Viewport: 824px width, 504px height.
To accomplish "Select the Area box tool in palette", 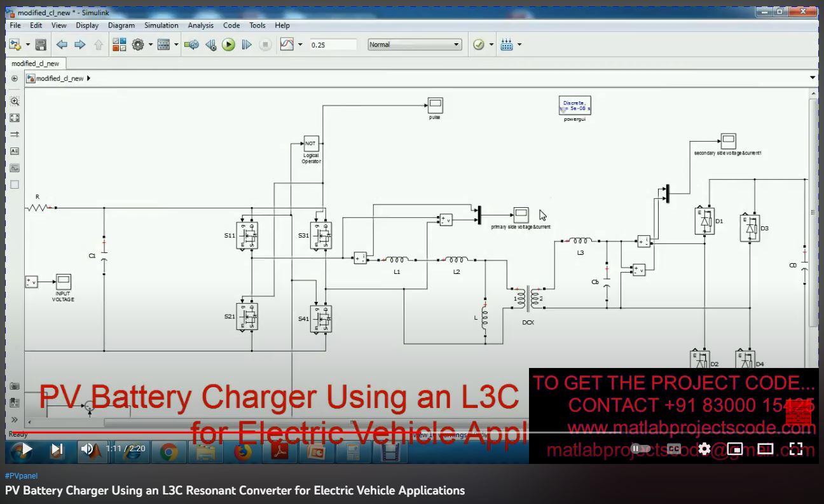I will click(15, 184).
